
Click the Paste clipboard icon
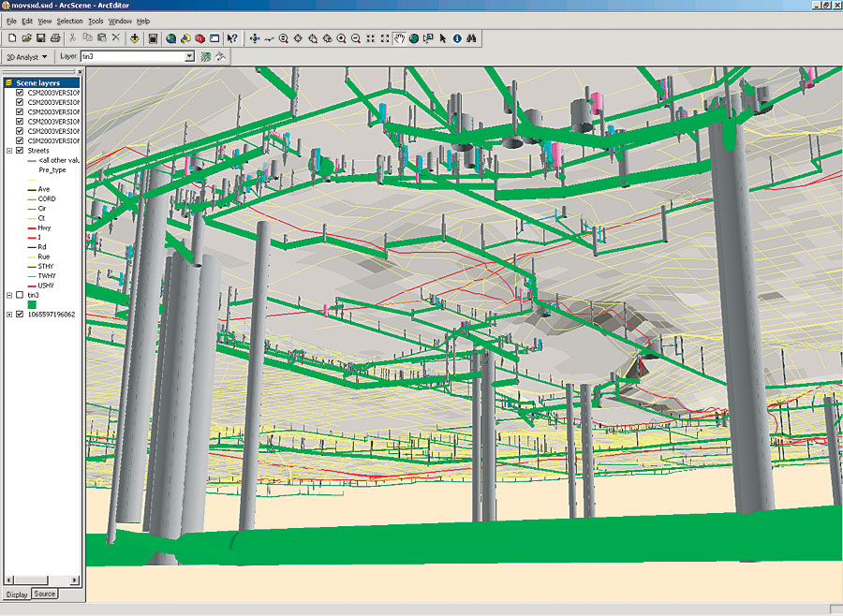coord(101,38)
